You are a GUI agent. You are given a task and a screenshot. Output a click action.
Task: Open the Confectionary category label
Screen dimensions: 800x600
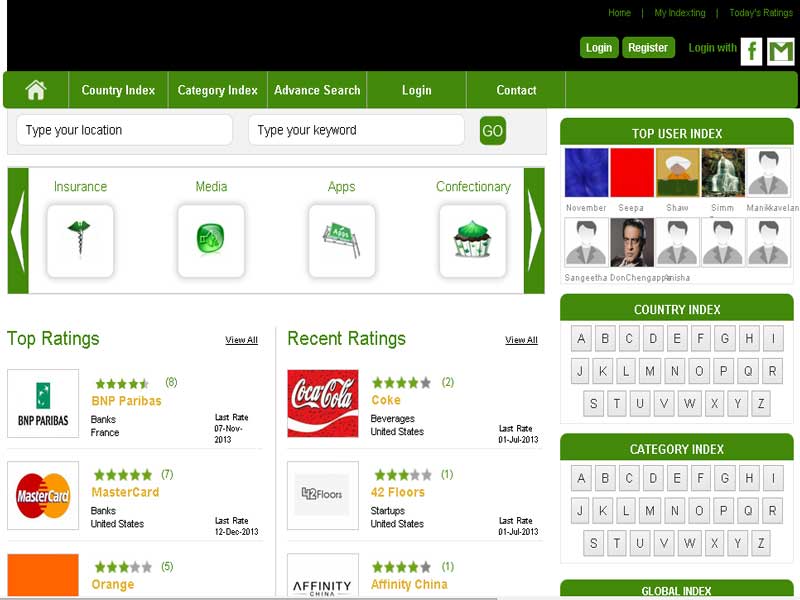473,187
